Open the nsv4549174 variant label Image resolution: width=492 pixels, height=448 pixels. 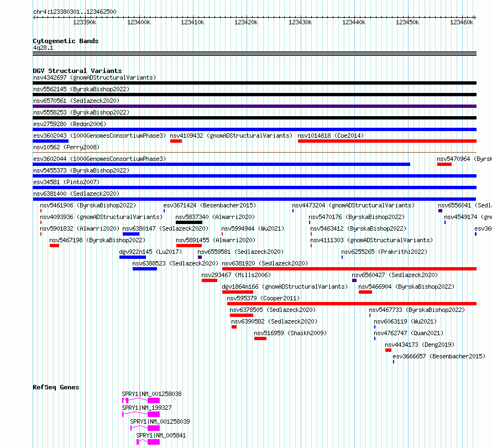pos(468,217)
